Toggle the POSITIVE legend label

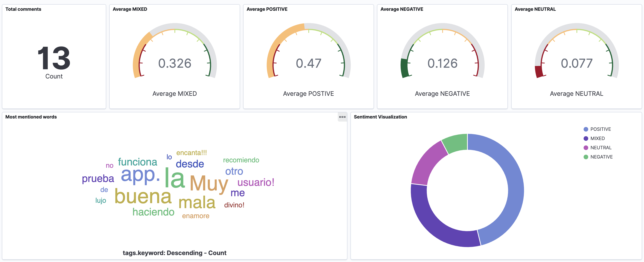point(600,129)
